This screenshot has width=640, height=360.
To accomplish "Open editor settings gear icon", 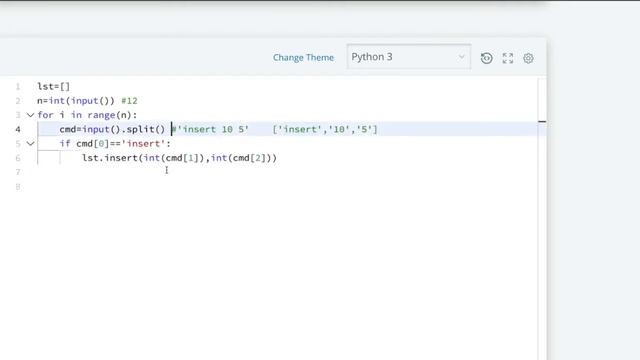I will [x=528, y=58].
